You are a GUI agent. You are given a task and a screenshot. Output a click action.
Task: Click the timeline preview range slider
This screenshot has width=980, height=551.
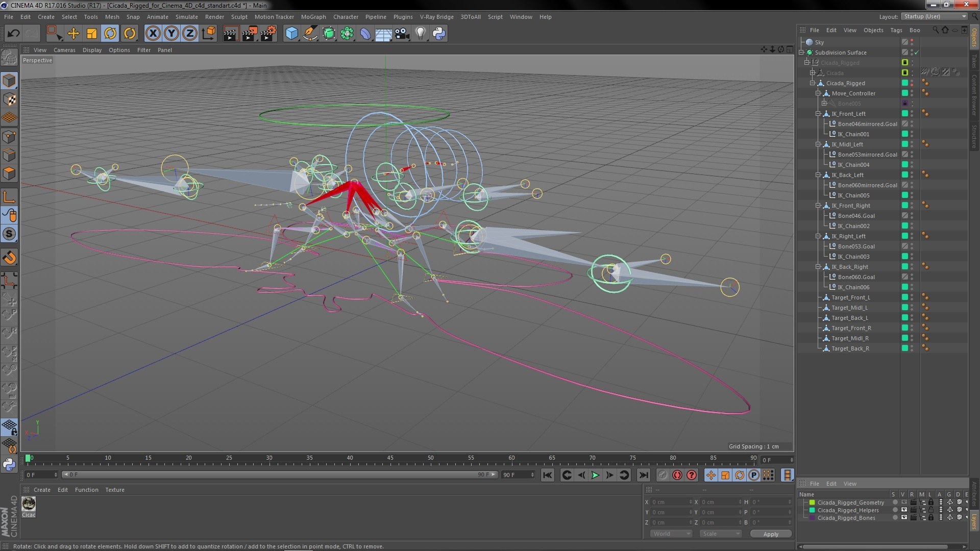click(280, 474)
